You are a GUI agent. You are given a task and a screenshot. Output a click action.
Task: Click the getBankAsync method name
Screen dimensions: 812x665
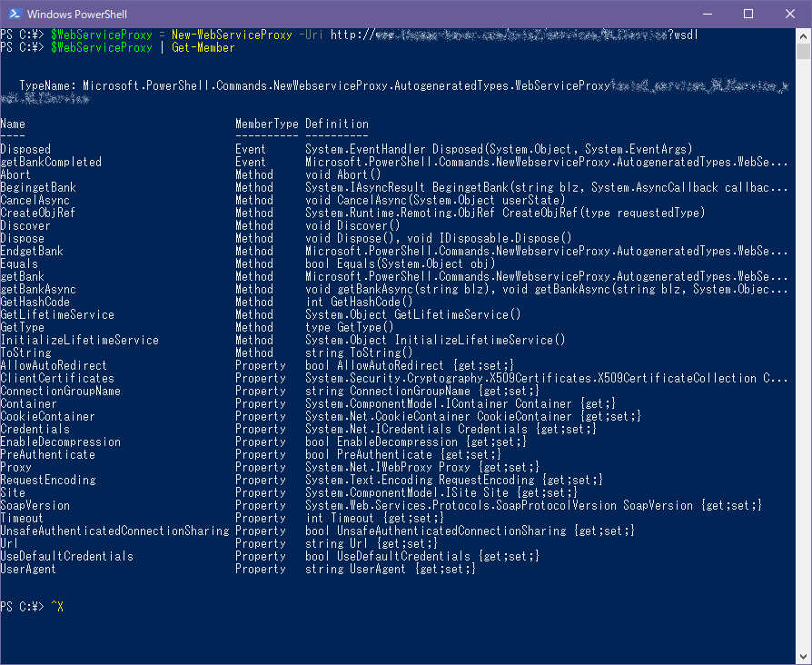click(x=38, y=289)
